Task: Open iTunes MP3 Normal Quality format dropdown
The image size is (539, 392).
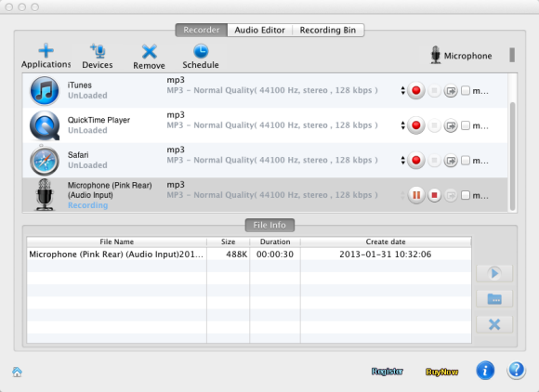Action: pos(272,90)
